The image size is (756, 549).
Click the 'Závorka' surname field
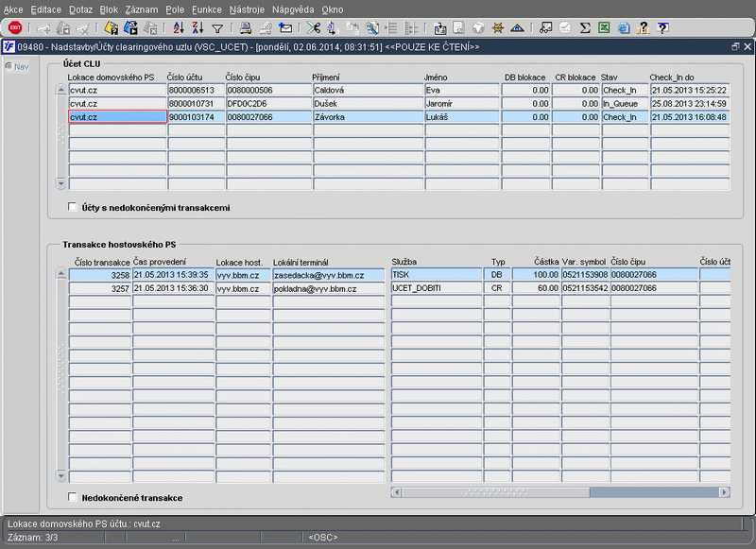click(x=368, y=116)
